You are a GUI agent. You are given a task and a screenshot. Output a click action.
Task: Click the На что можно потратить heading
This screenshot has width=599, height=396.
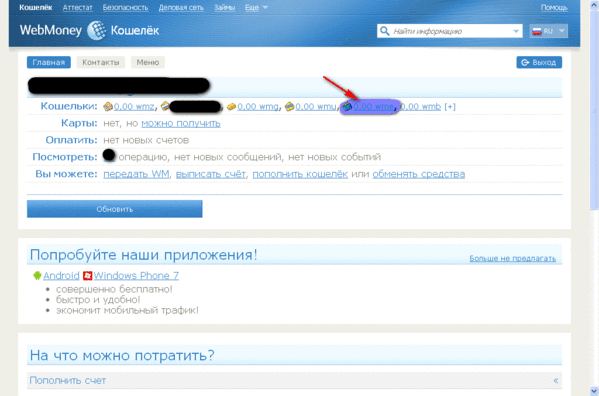pos(122,356)
